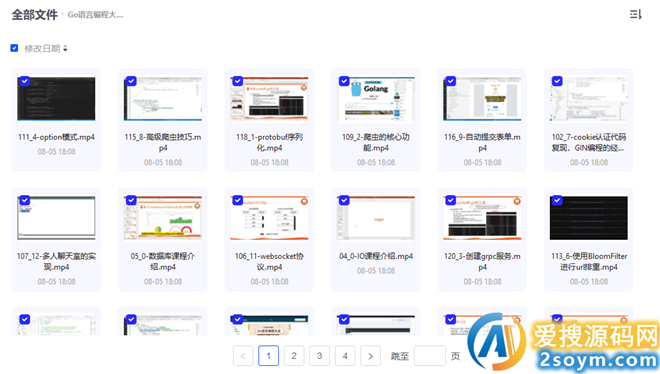Expand the 修改日期 sort order arrows
The width and height of the screenshot is (660, 374).
pos(65,48)
